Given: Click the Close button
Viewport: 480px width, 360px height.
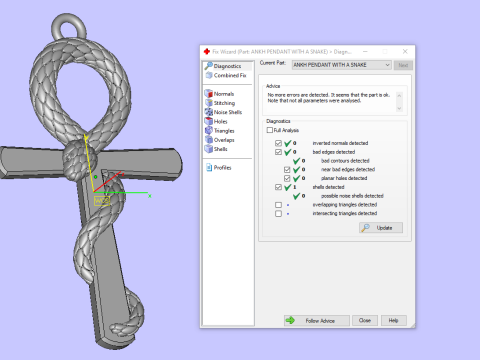Looking at the screenshot, I should coord(365,320).
